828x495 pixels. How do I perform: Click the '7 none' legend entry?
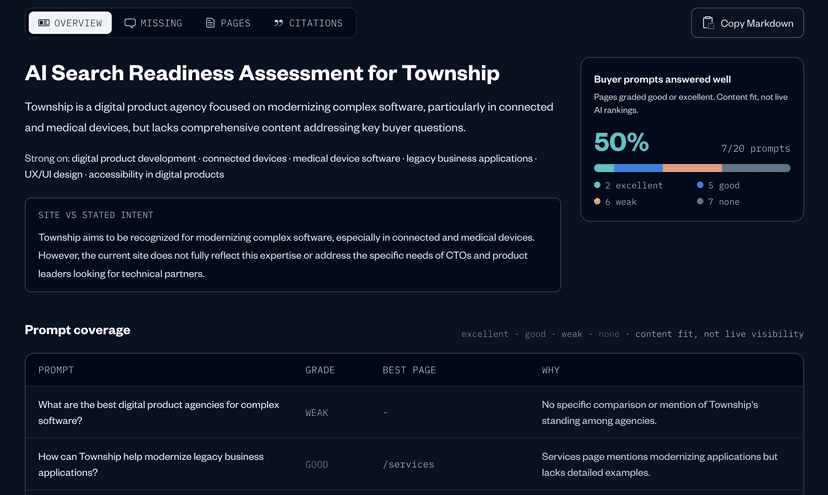[718, 202]
